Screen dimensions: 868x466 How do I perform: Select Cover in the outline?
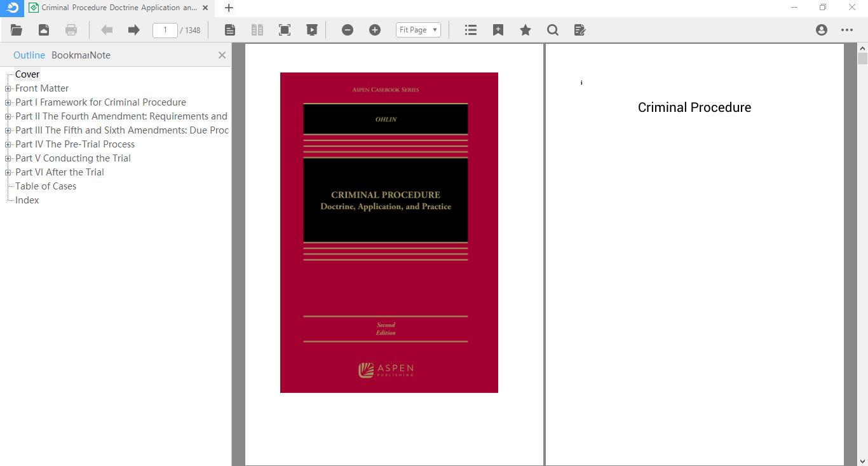coord(27,74)
